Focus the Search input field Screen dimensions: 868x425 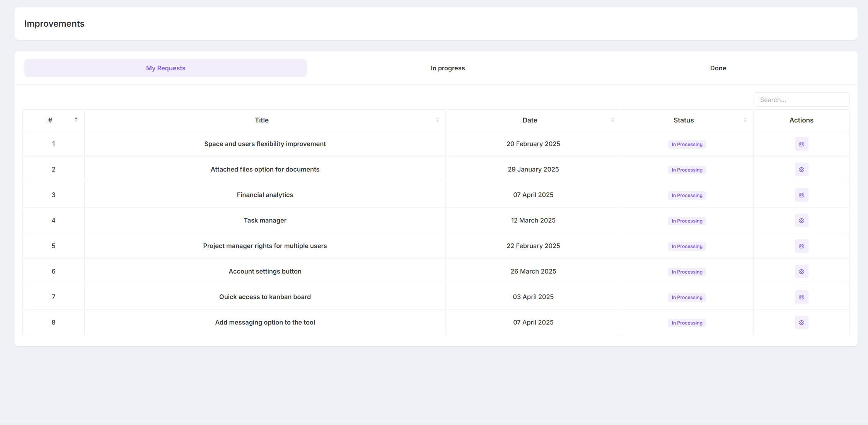(x=801, y=100)
